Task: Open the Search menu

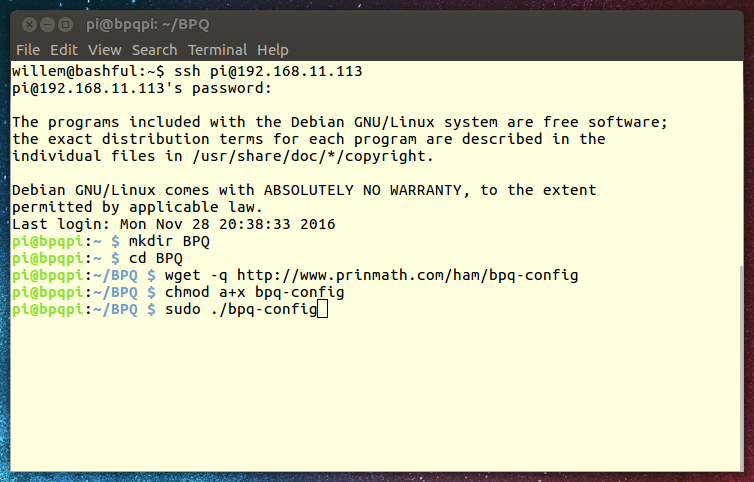Action: (154, 50)
